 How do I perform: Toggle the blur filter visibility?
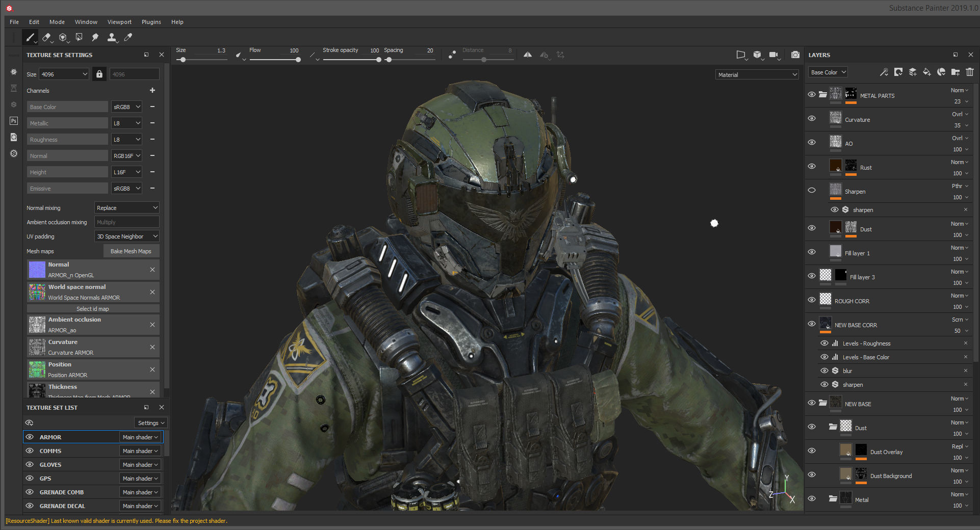click(824, 370)
